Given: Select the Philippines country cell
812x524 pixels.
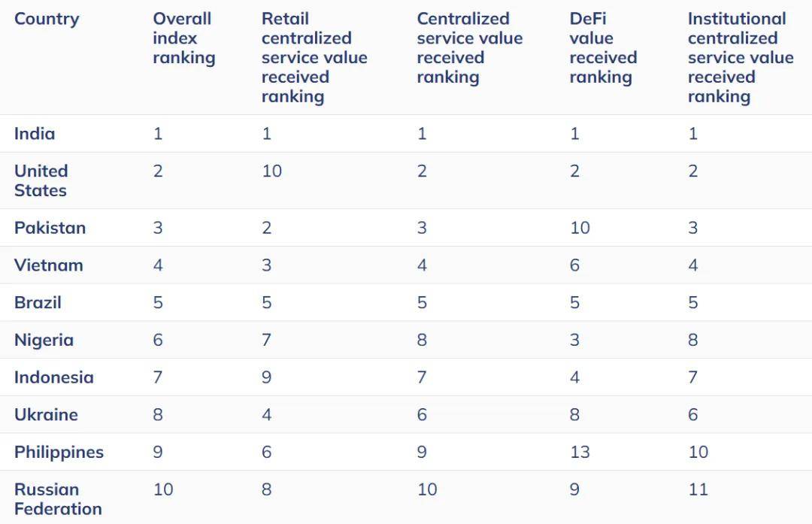Looking at the screenshot, I should coord(59,453).
